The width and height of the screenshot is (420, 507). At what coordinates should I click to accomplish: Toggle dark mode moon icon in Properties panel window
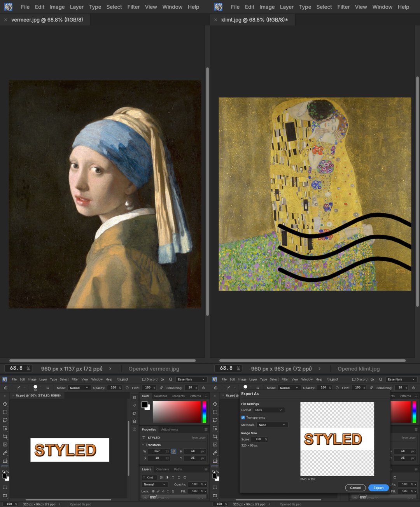pos(162,379)
